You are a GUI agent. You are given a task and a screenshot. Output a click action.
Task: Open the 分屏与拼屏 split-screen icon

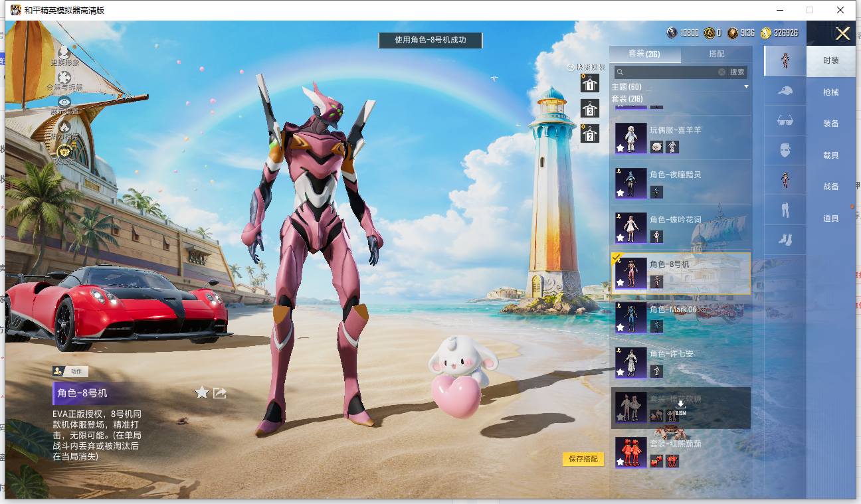[x=64, y=78]
